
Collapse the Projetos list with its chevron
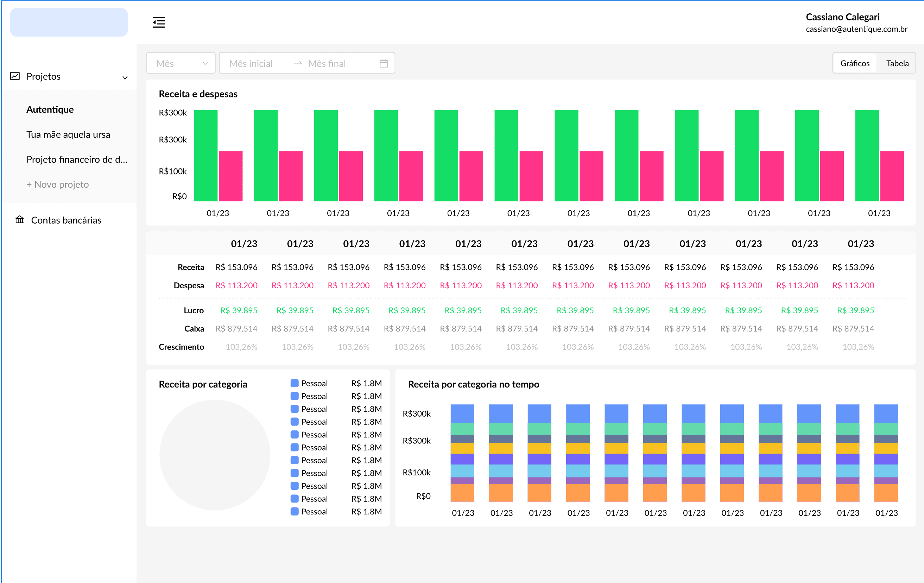point(125,77)
